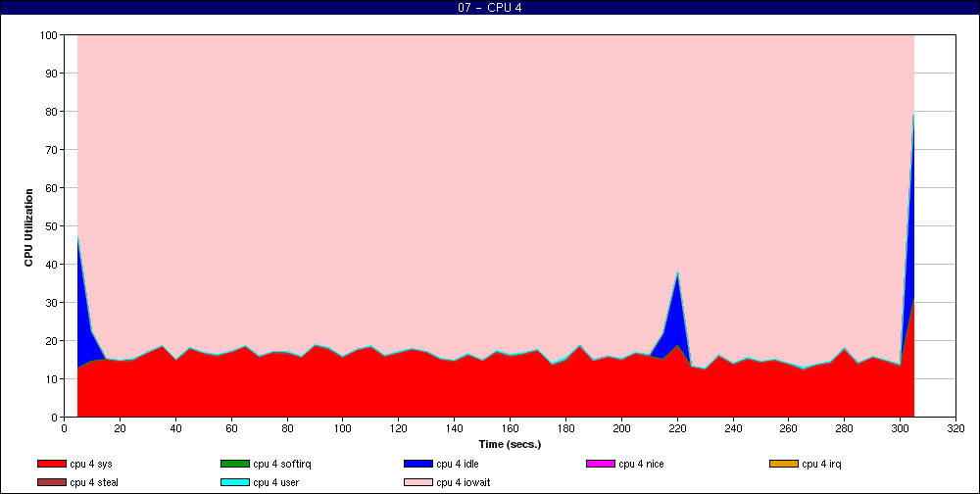Click the 'Time (secs.)' x-axis label
Viewport: 980px width, 494px height.
(510, 445)
